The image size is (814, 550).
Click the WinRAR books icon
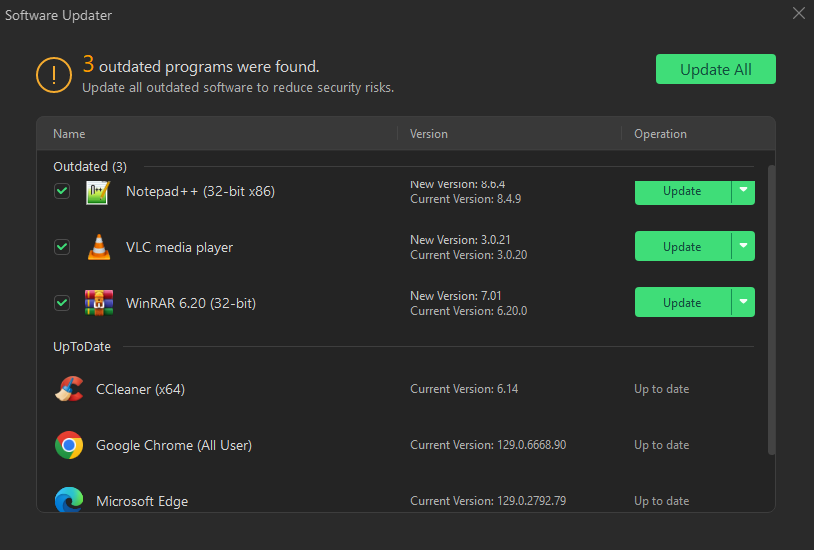[x=99, y=303]
